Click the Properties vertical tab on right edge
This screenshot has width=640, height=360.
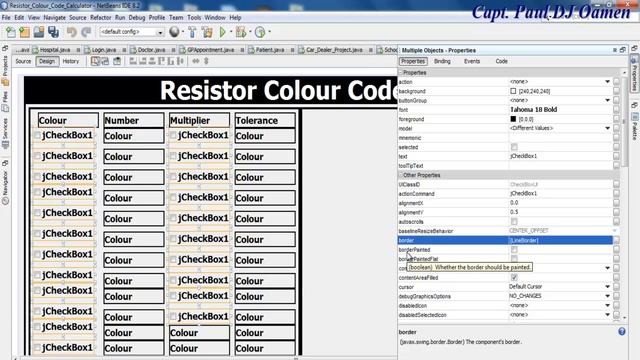[x=635, y=73]
